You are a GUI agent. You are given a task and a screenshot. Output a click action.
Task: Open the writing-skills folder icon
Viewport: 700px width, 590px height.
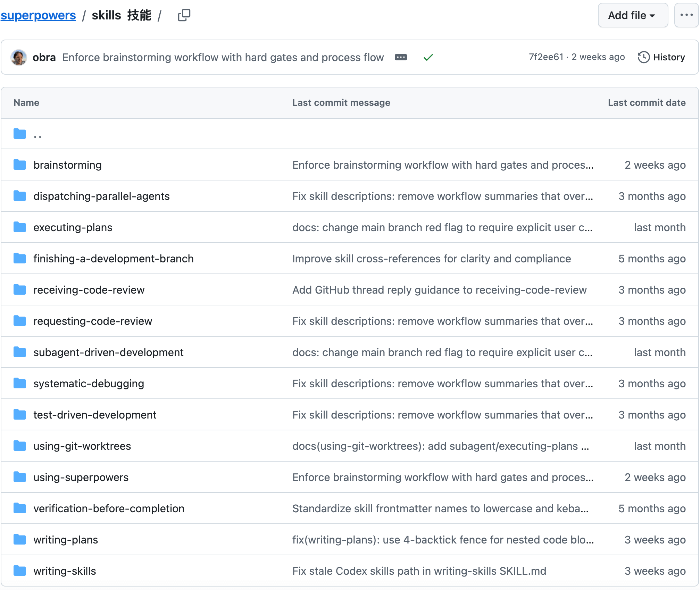tap(20, 571)
